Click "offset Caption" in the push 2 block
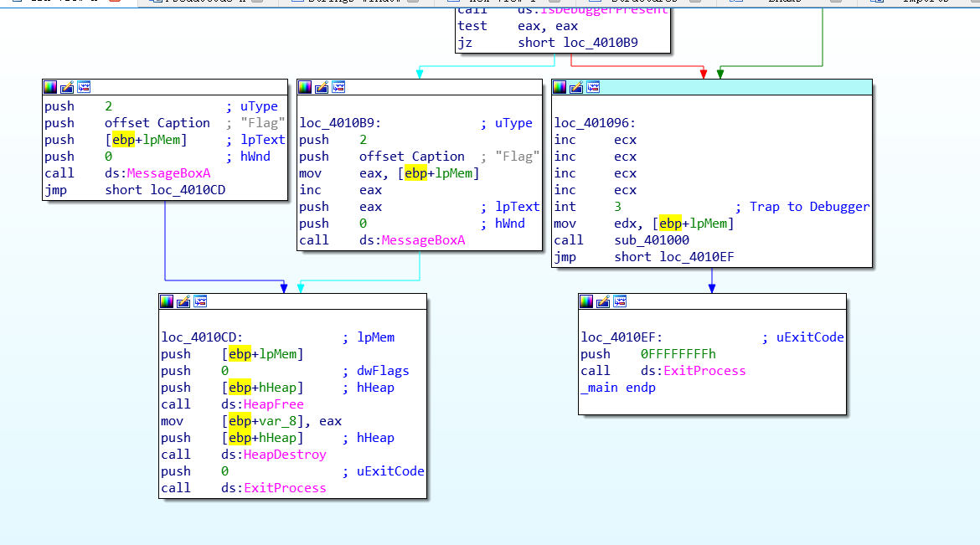The height and width of the screenshot is (545, 980). point(157,123)
